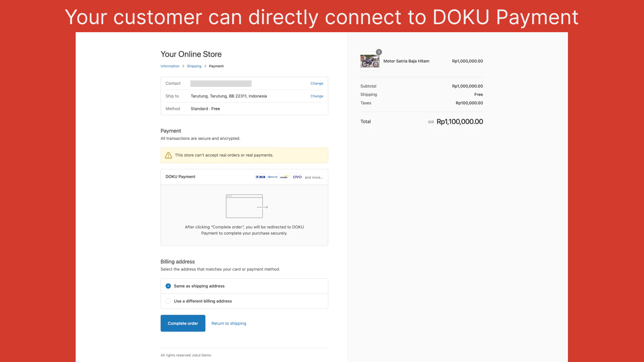Click the yellow warning triangle icon
The width and height of the screenshot is (644, 362).
[x=169, y=155]
